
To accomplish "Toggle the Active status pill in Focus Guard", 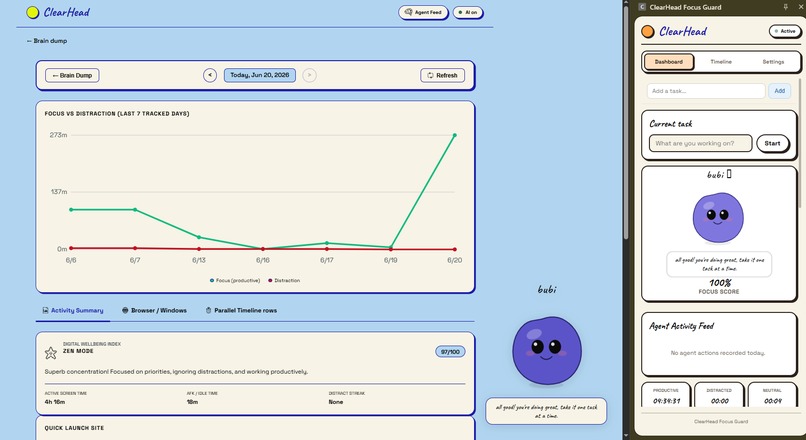I will 784,31.
